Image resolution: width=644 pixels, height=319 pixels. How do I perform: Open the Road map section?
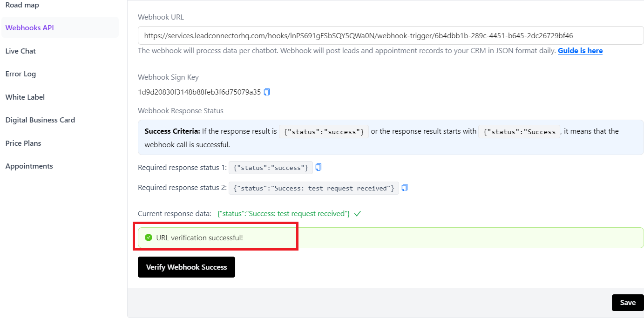22,5
